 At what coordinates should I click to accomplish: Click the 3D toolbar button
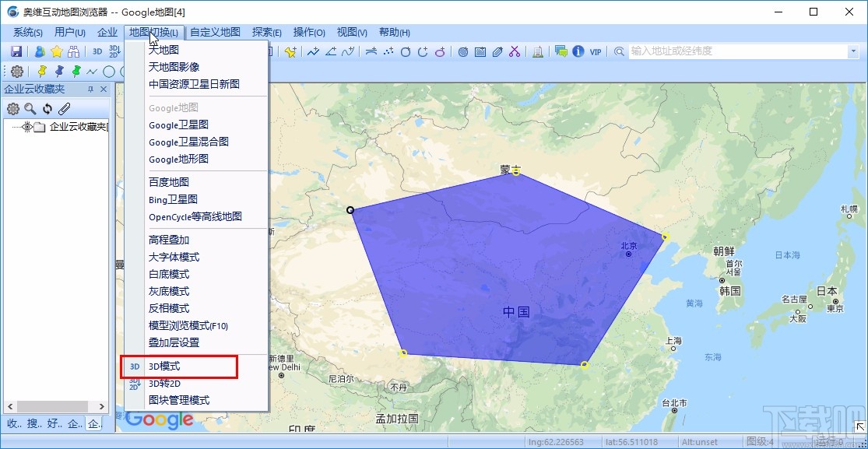(97, 51)
